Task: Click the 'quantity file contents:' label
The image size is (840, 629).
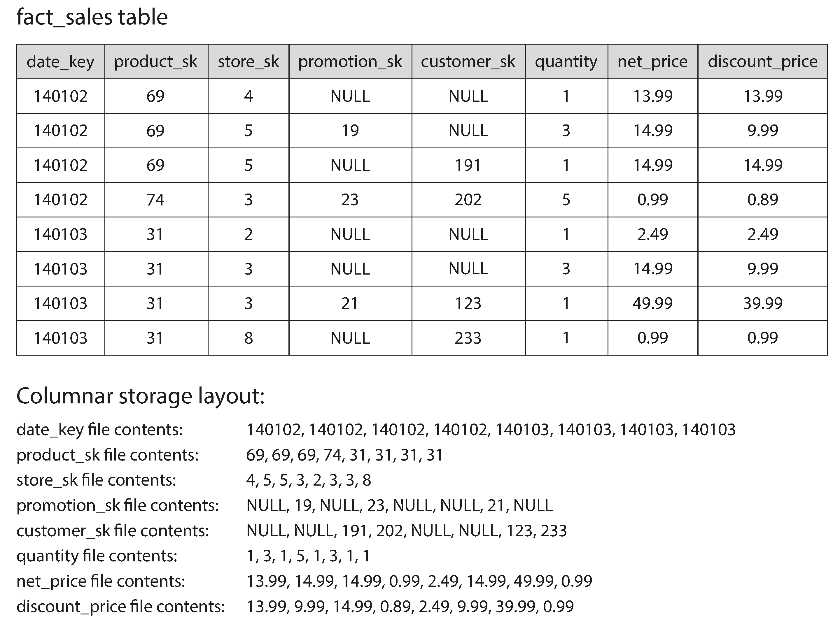Action: [97, 556]
